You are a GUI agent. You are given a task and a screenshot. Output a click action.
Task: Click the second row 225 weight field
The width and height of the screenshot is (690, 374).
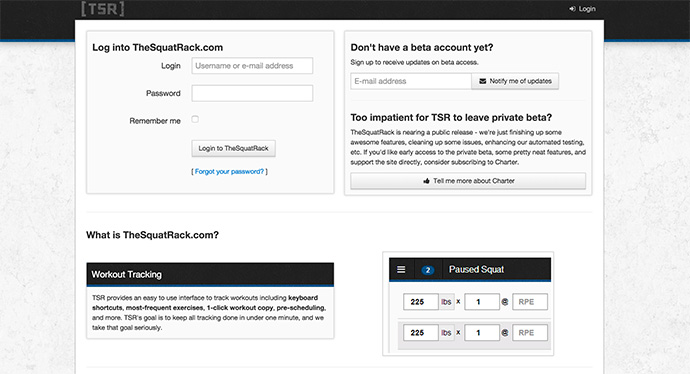click(x=421, y=333)
